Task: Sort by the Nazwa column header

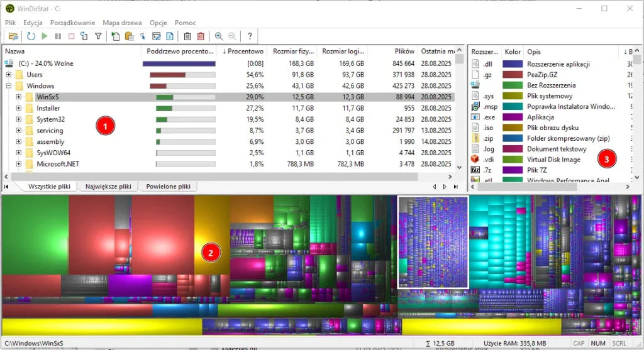Action: coord(72,52)
